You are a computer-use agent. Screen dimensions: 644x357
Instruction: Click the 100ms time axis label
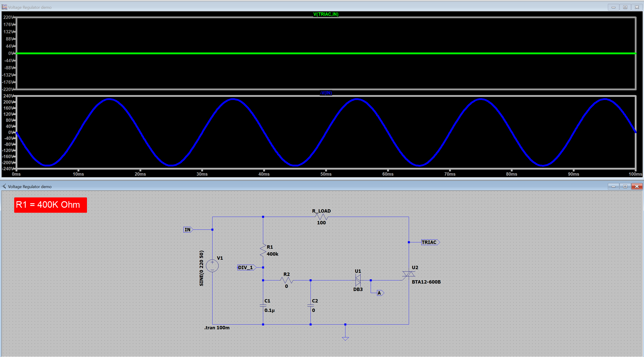pyautogui.click(x=635, y=174)
